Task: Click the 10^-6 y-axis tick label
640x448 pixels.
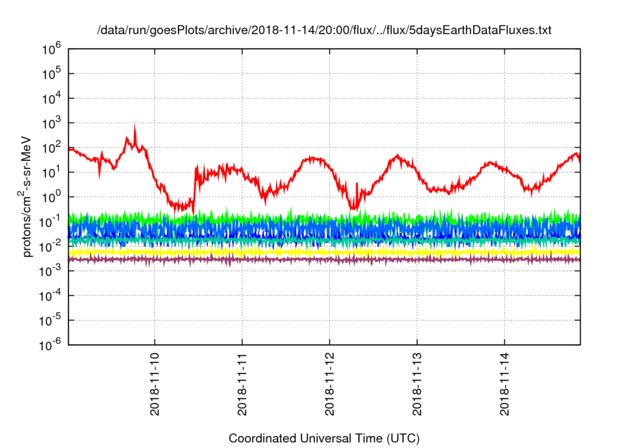Action: 51,345
